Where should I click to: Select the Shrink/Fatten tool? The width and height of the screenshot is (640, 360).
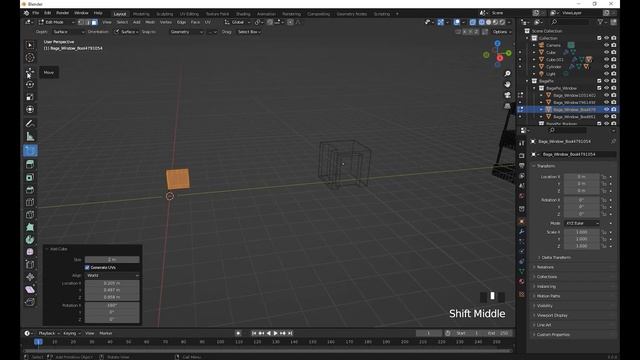click(x=30, y=277)
